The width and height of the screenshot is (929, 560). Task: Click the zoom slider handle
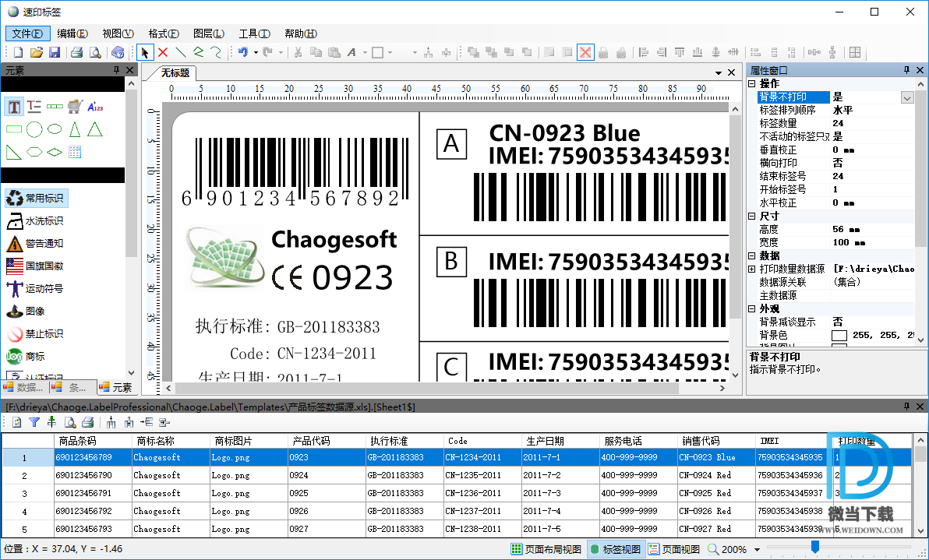click(815, 547)
